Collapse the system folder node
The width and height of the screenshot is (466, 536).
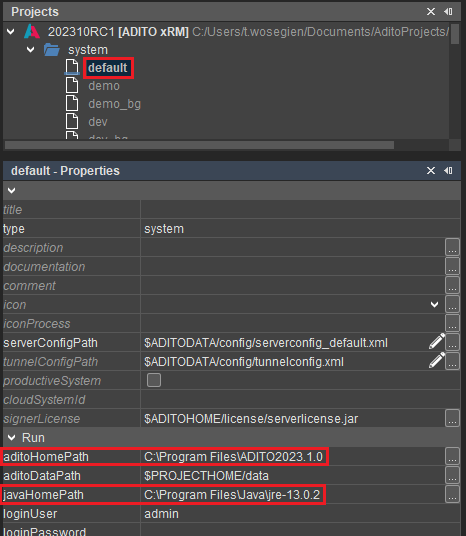pos(30,50)
